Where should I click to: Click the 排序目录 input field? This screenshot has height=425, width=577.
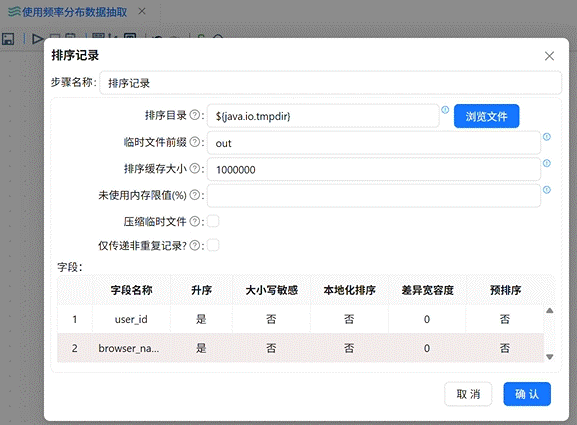pos(323,116)
